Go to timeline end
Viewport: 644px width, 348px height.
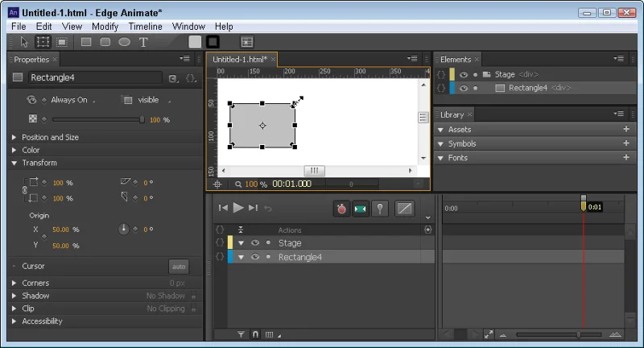coord(253,208)
